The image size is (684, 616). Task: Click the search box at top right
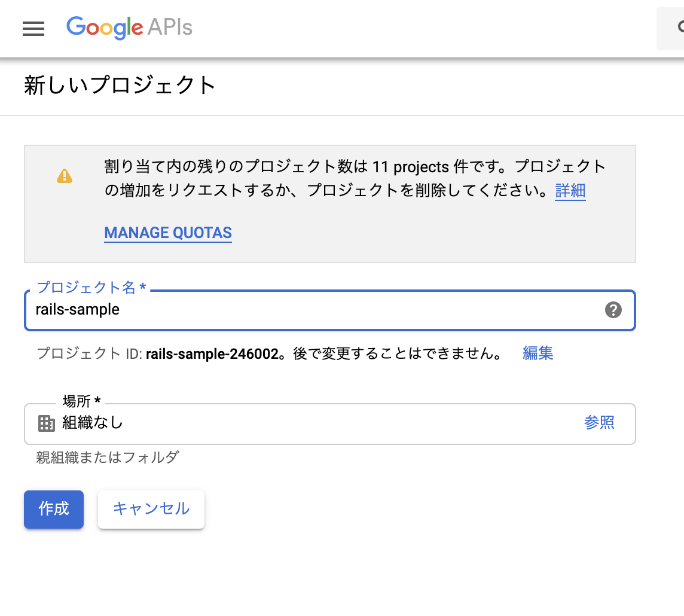coord(672,28)
